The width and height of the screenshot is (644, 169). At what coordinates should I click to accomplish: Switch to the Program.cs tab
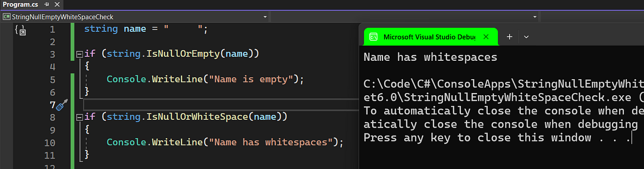[x=22, y=4]
